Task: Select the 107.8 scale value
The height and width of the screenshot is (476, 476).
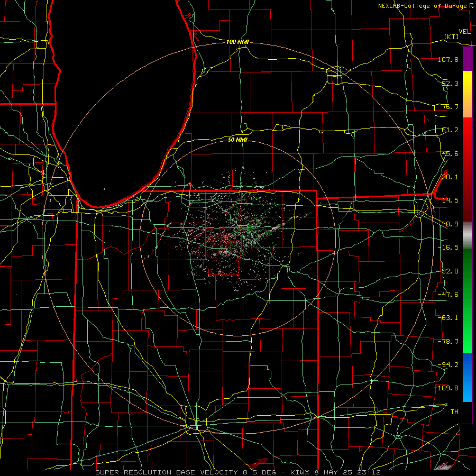Action: (448, 59)
